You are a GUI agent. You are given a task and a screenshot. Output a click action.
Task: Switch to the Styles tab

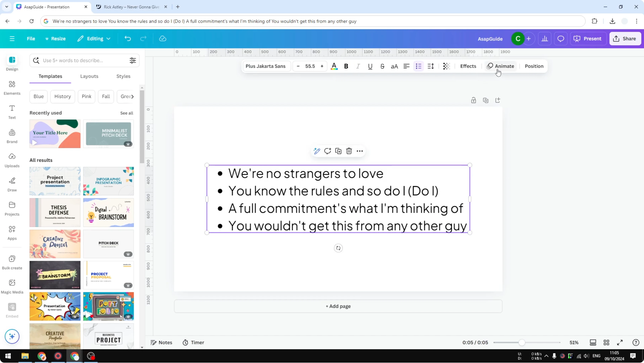[123, 76]
